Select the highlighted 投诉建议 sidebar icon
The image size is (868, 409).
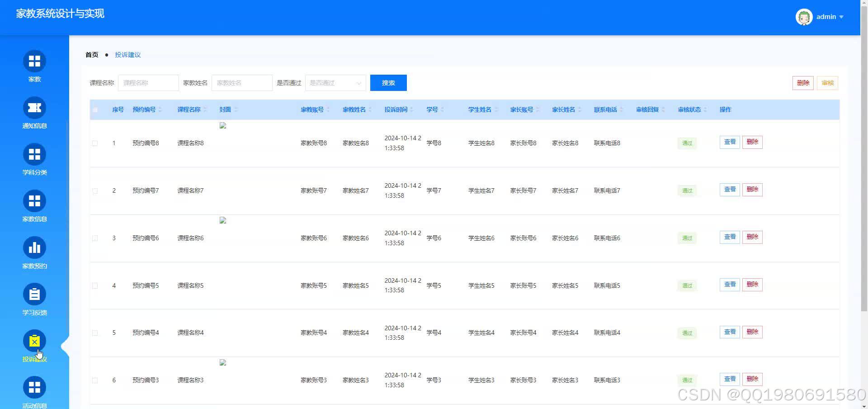(x=34, y=341)
